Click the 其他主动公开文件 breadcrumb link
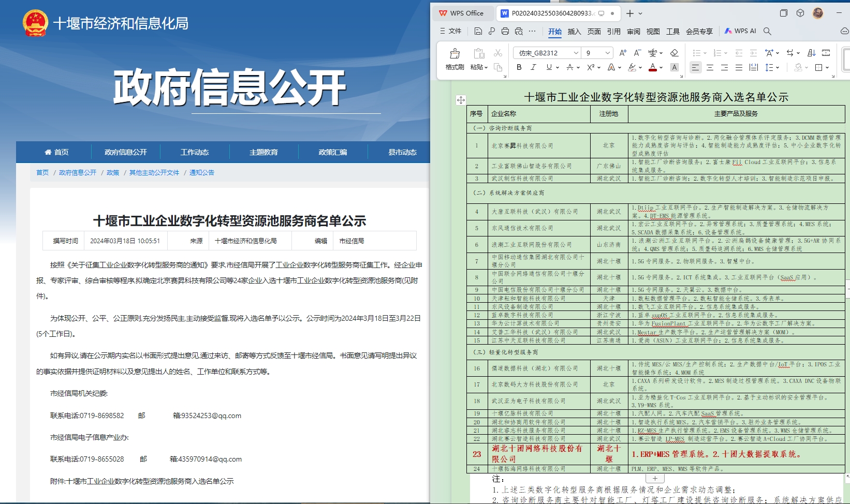This screenshot has height=504, width=850. (x=154, y=173)
